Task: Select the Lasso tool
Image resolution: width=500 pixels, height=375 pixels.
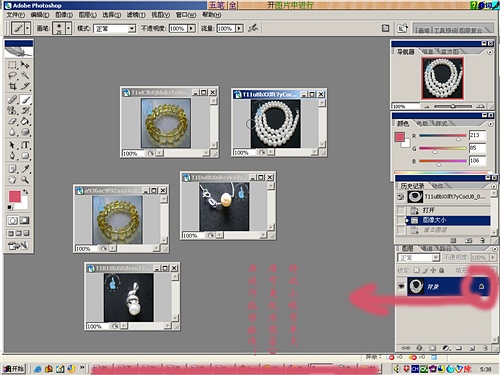Action: 12,76
